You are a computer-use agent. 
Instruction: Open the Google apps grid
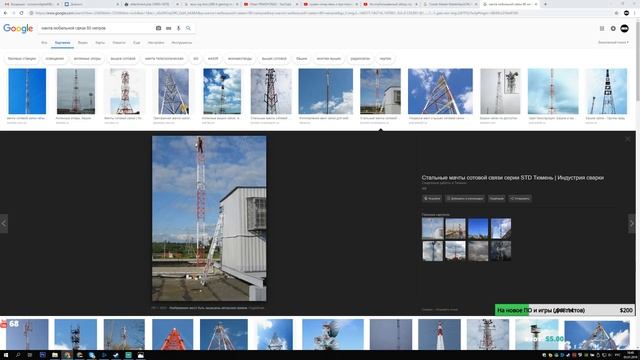602,29
